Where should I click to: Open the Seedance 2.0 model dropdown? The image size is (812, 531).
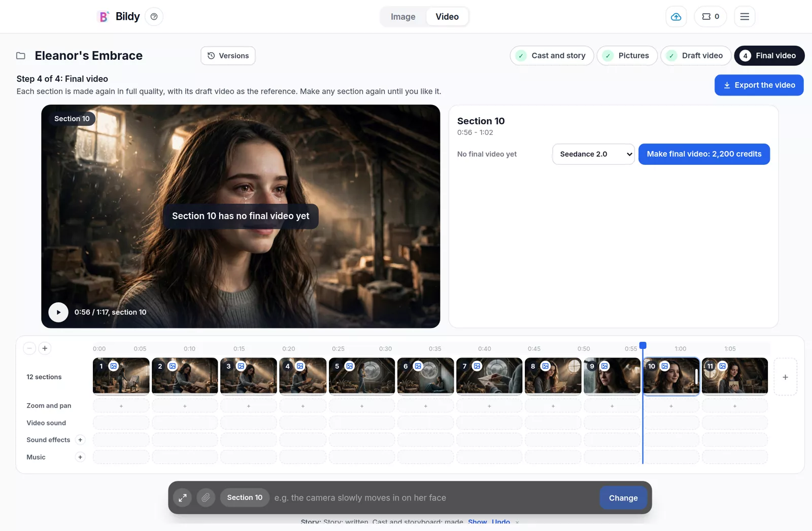(593, 154)
